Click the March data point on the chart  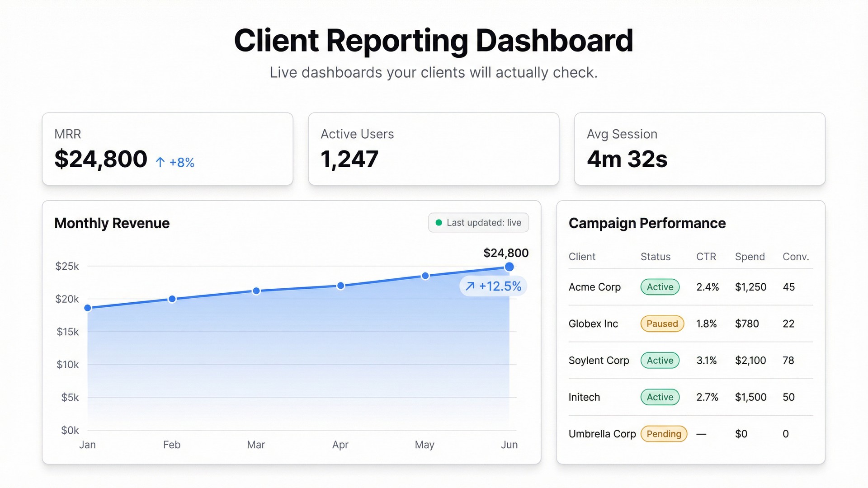[256, 290]
